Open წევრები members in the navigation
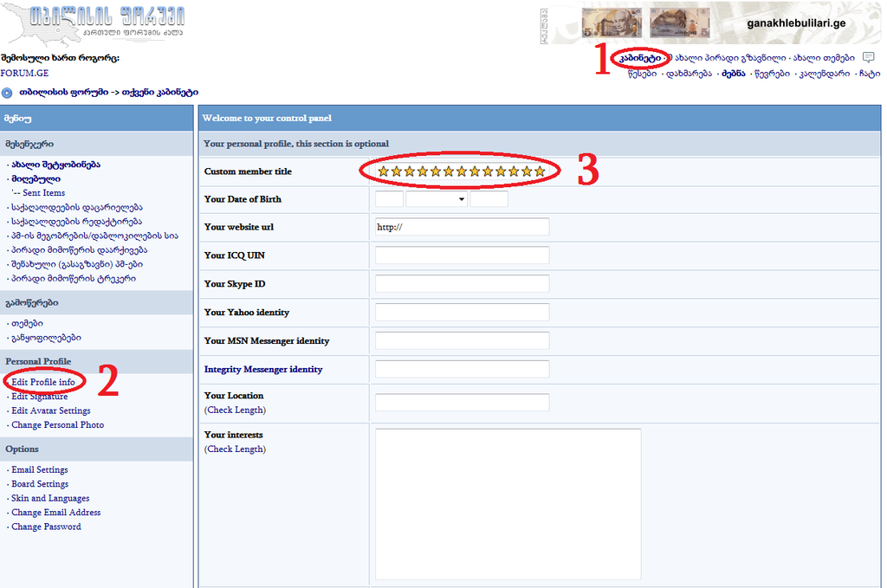 click(x=772, y=74)
